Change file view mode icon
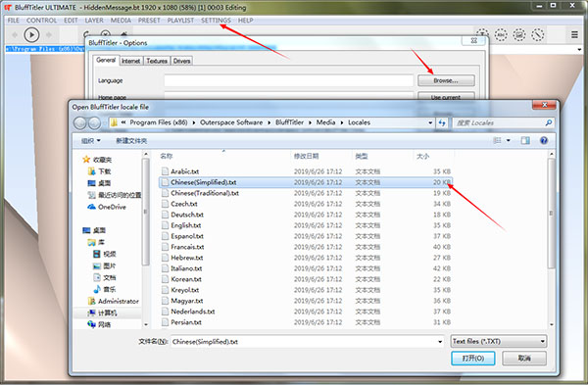This screenshot has width=588, height=385. point(497,141)
